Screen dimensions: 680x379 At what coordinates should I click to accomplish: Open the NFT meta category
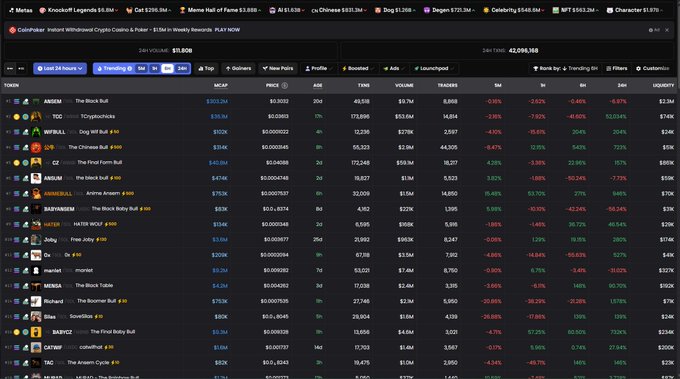[x=575, y=10]
